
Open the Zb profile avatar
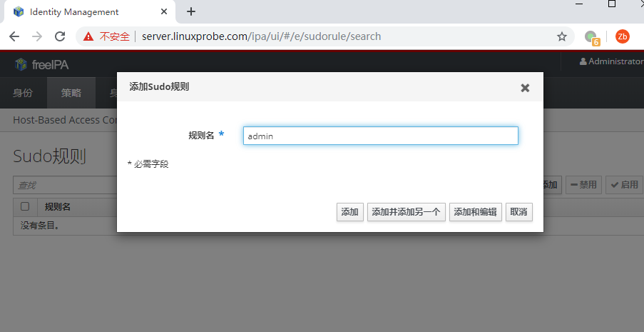click(623, 36)
